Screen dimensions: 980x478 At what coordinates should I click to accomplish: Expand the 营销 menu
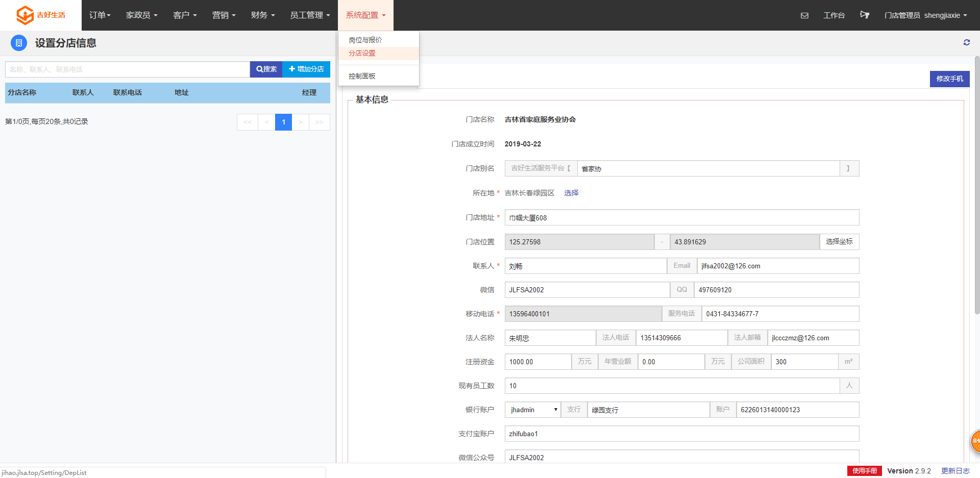(224, 15)
